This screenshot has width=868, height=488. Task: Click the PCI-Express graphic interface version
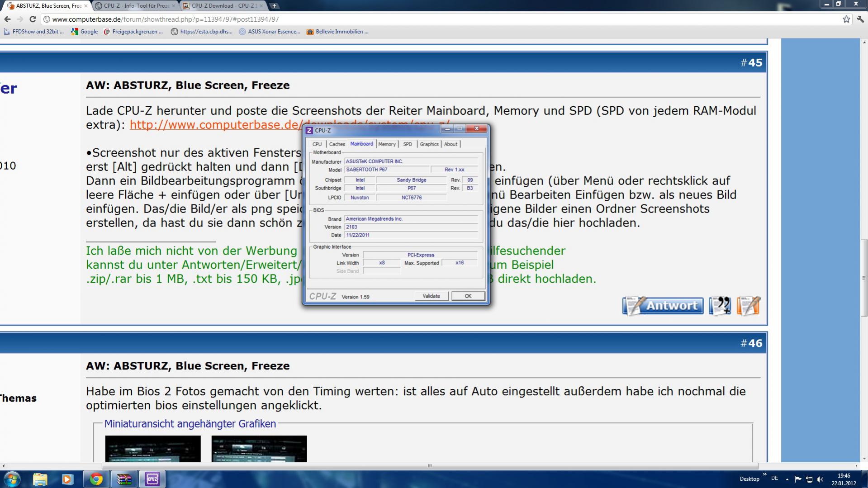(x=421, y=255)
